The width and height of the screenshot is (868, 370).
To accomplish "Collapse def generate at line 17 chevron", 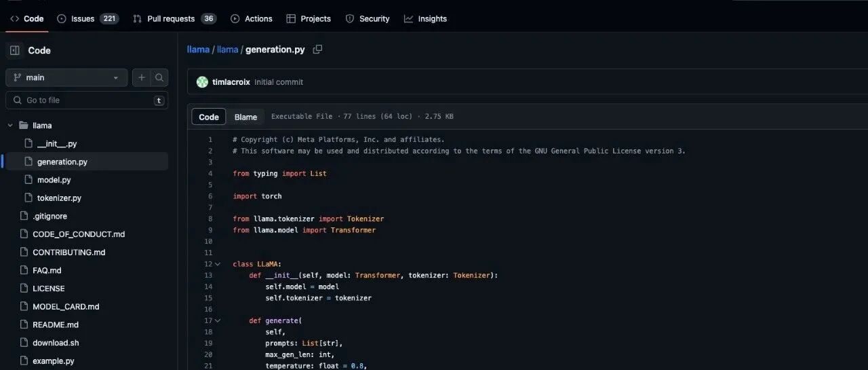I will [217, 320].
